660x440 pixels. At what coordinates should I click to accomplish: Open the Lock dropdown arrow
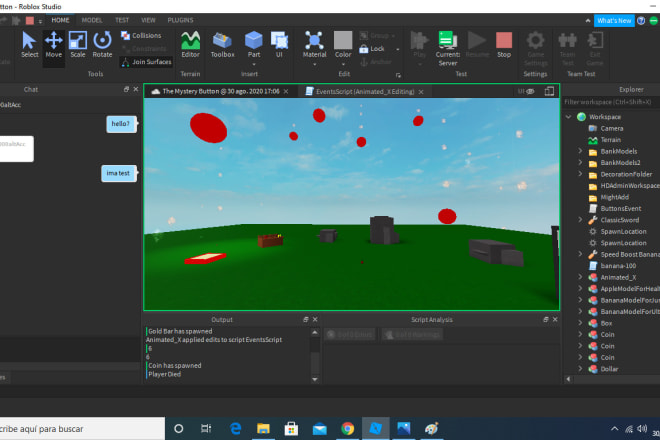point(397,49)
